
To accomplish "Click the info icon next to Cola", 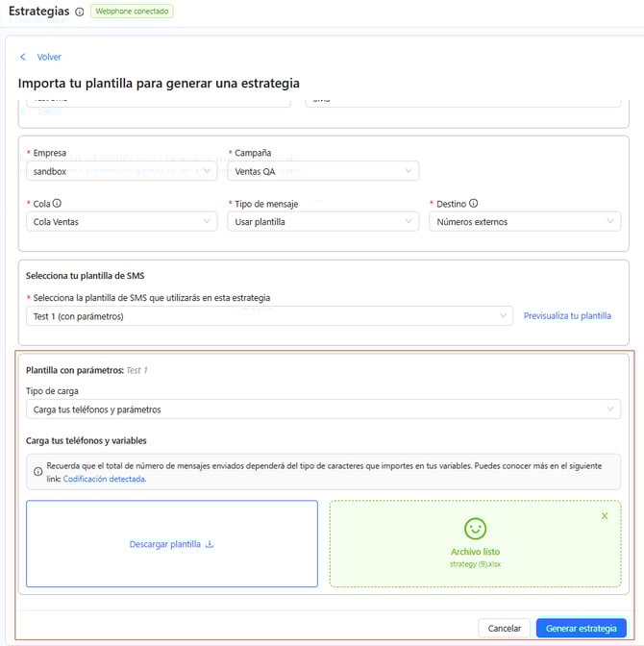I will point(58,204).
